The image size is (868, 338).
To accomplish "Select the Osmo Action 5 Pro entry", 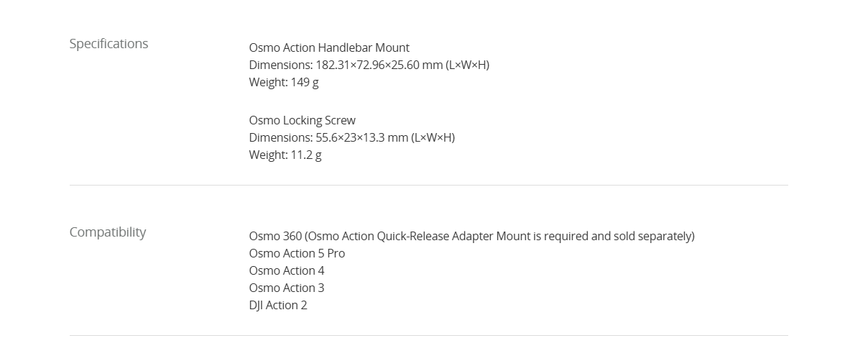I will pos(297,253).
